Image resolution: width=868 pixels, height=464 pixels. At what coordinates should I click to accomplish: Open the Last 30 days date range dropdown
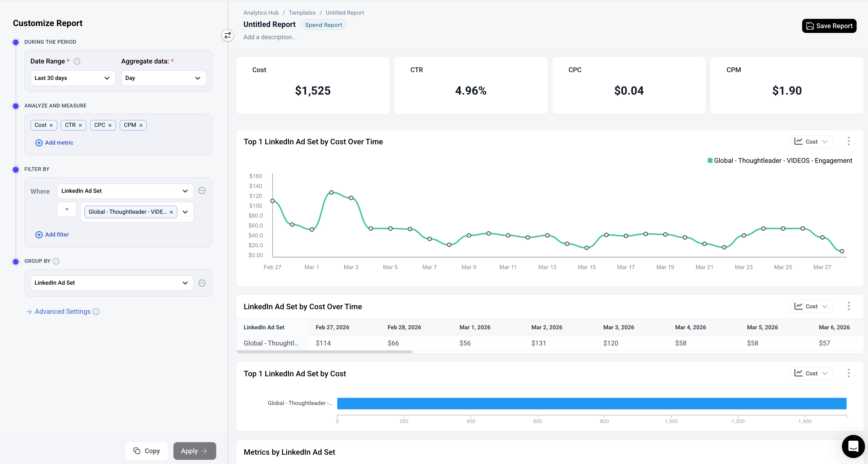pyautogui.click(x=72, y=78)
